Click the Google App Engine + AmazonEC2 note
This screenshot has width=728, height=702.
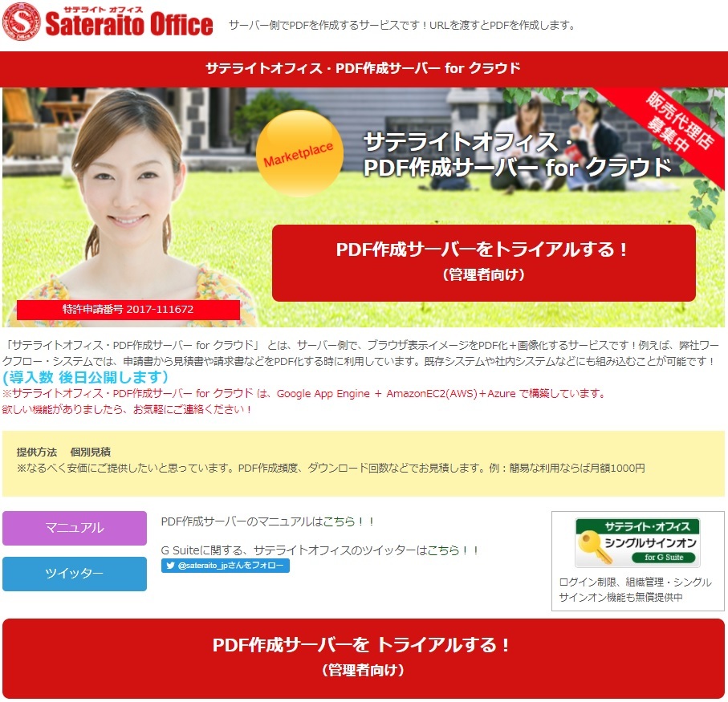304,394
